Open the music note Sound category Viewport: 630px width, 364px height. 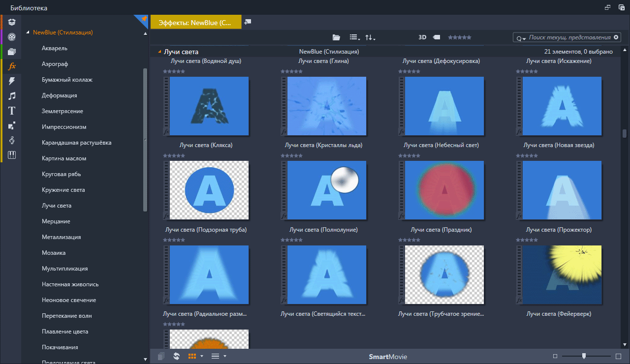tap(12, 95)
